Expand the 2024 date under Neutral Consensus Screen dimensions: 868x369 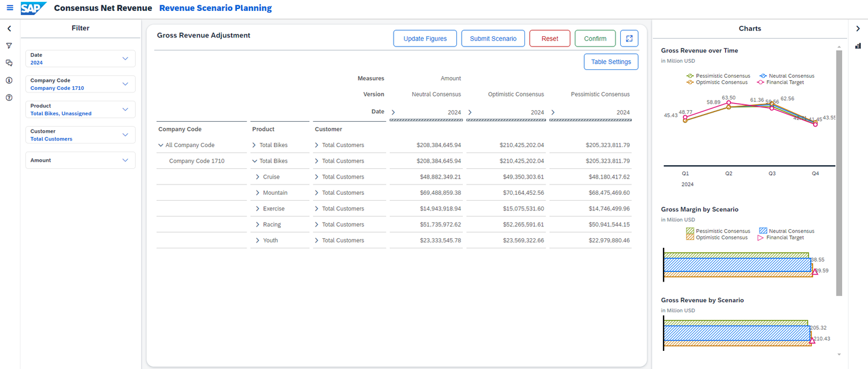click(394, 112)
